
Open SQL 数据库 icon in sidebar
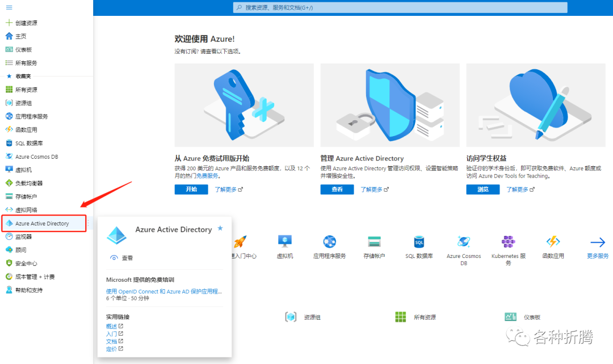click(x=9, y=143)
